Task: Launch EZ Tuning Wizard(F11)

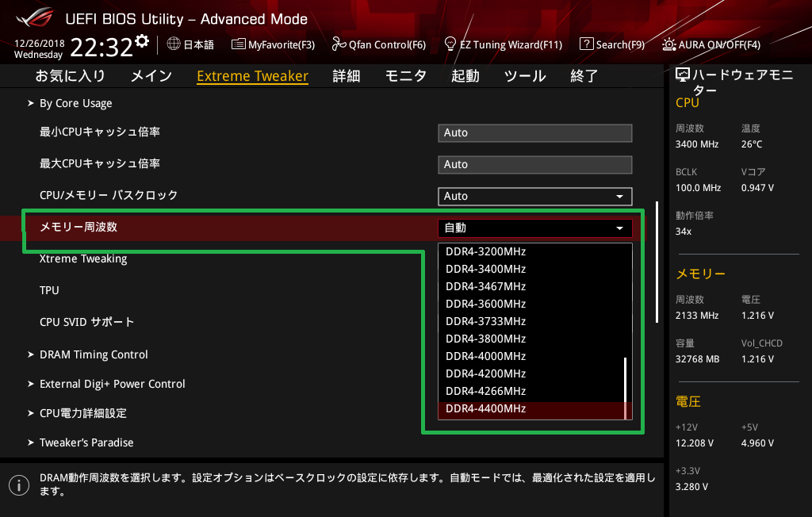Action: pos(504,44)
